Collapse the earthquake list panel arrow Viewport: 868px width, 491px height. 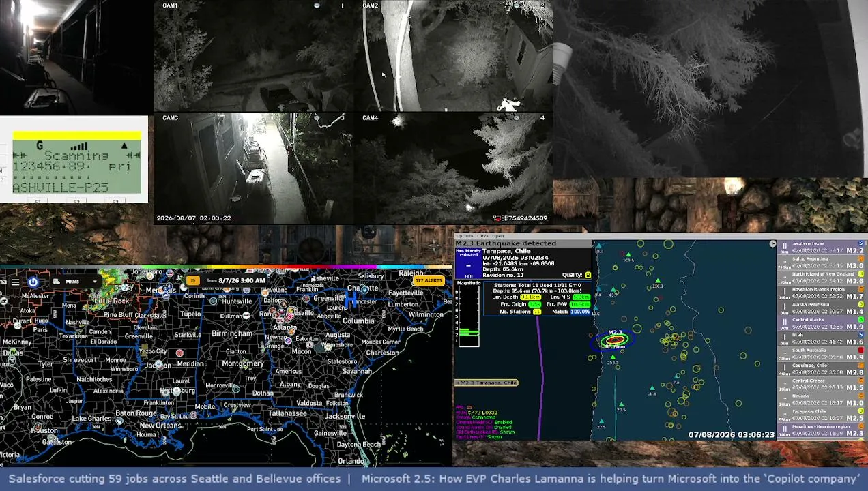tap(772, 243)
